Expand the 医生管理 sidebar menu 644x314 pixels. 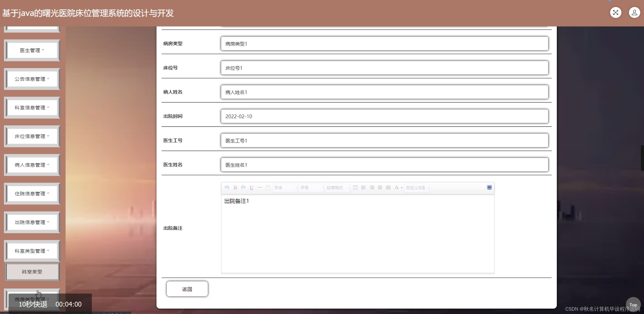[31, 50]
